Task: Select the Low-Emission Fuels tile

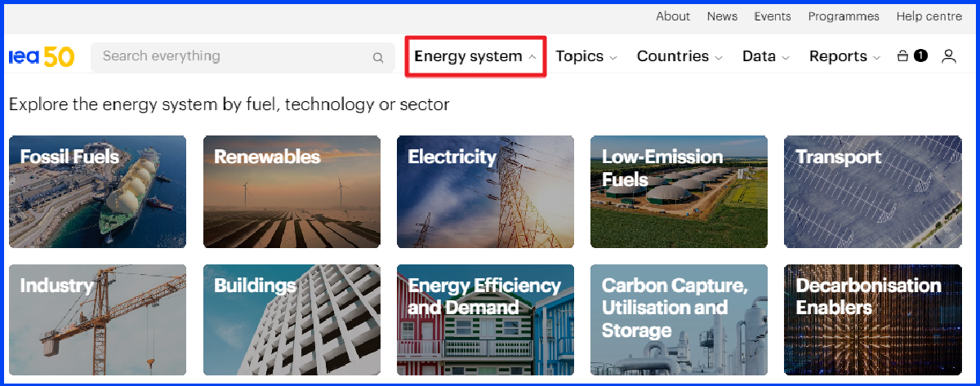Action: pyautogui.click(x=679, y=192)
